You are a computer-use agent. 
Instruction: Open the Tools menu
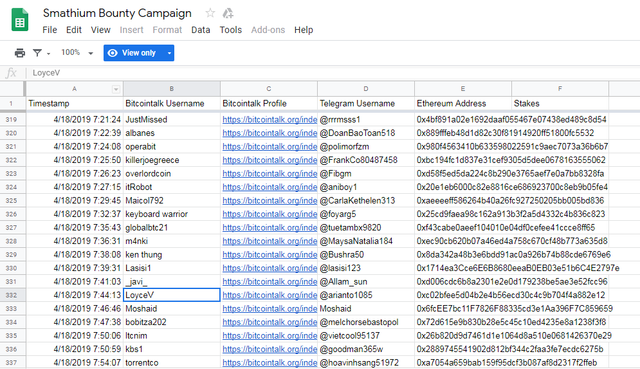pos(231,30)
